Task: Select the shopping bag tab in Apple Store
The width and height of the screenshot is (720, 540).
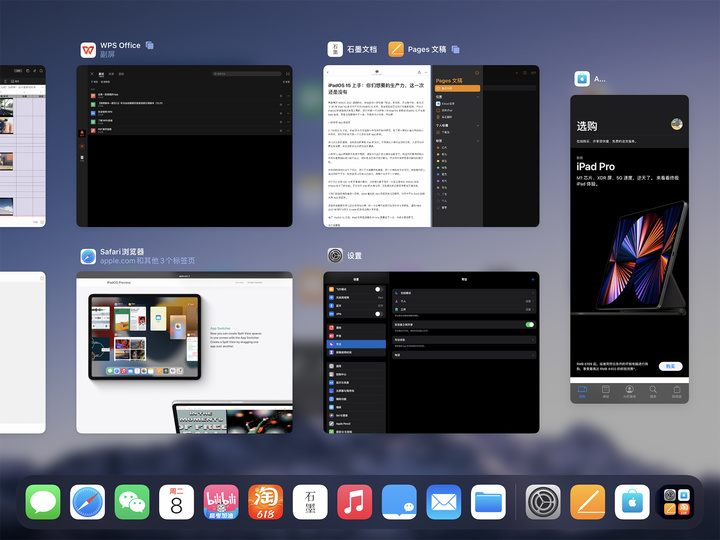Action: click(677, 390)
